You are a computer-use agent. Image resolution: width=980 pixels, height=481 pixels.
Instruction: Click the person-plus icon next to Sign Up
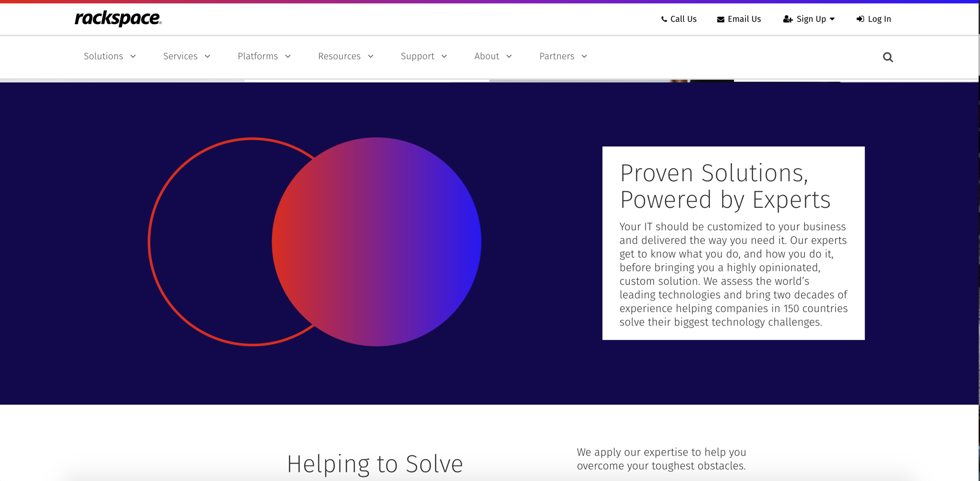(788, 18)
